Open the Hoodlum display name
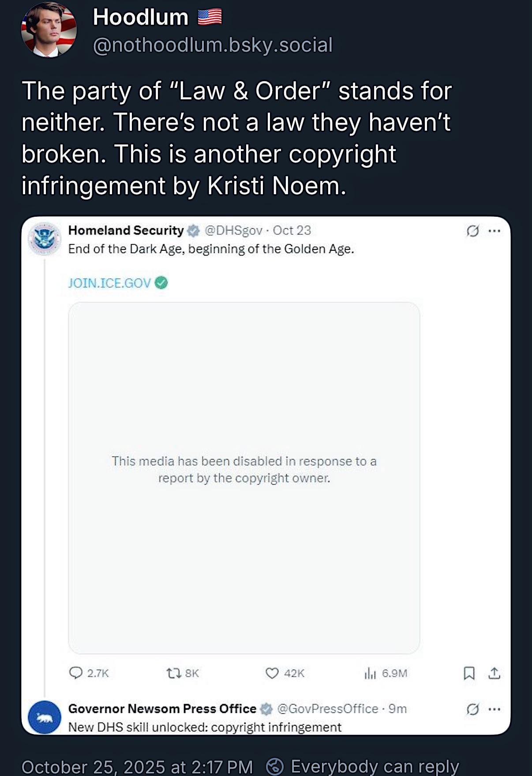Image resolution: width=532 pixels, height=776 pixels. pyautogui.click(x=140, y=18)
